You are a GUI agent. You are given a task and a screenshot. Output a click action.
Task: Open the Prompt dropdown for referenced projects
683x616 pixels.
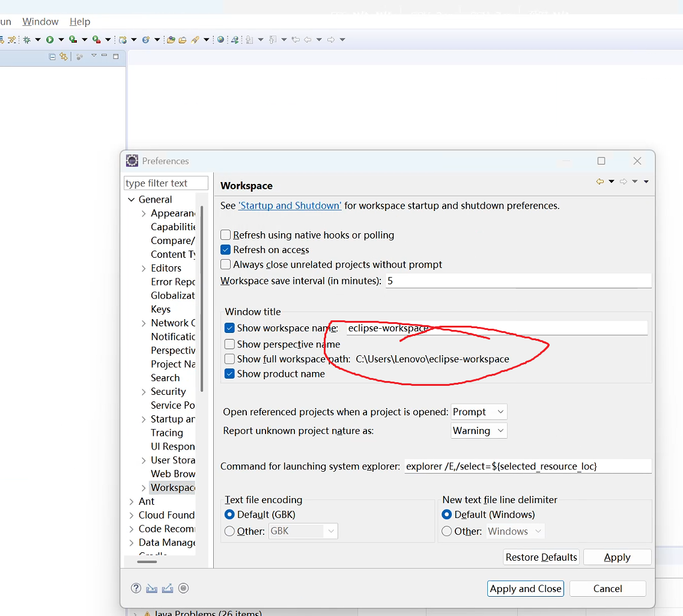point(479,412)
